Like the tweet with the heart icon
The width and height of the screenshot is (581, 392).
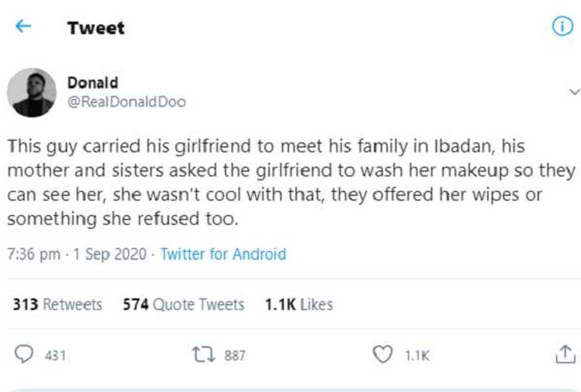(x=382, y=355)
